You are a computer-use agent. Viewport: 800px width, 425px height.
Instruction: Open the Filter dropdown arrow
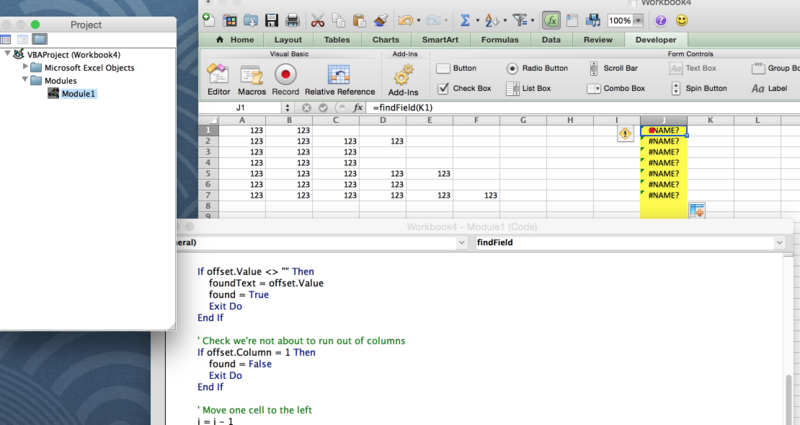533,20
